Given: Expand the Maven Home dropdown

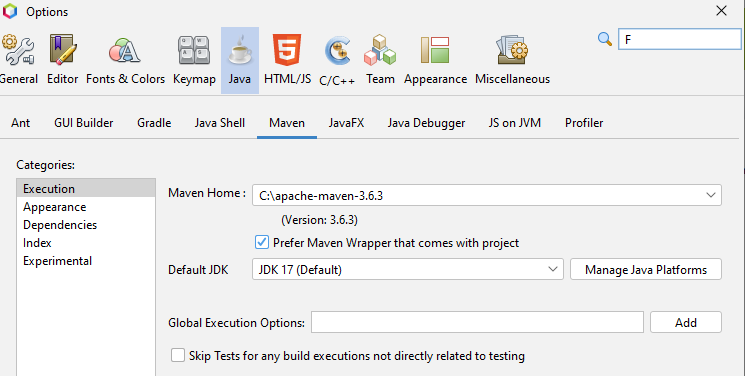Looking at the screenshot, I should (x=710, y=195).
